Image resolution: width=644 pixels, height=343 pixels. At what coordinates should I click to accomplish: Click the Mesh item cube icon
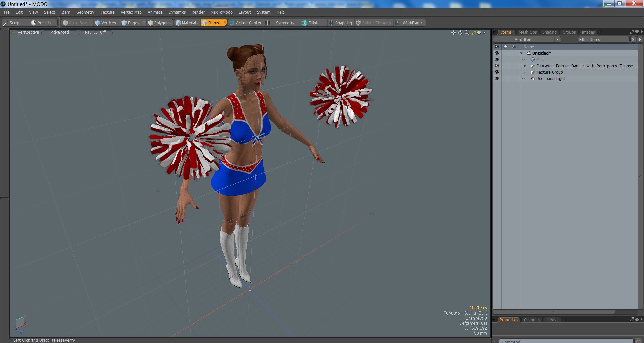(x=532, y=60)
